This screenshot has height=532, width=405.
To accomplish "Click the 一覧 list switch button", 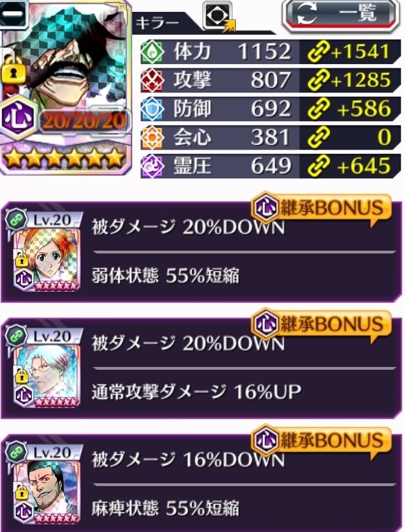I will point(340,16).
